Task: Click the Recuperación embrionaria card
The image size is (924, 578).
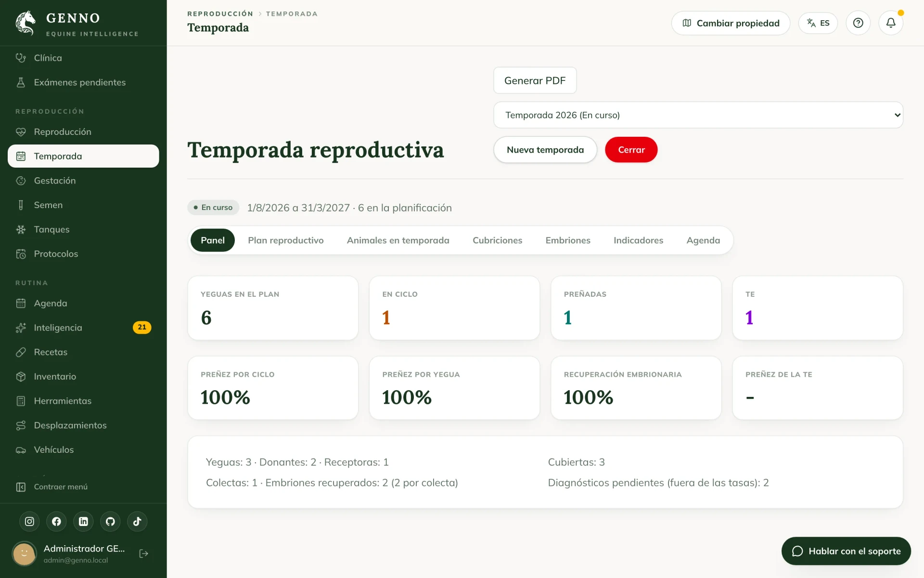Action: (x=636, y=388)
